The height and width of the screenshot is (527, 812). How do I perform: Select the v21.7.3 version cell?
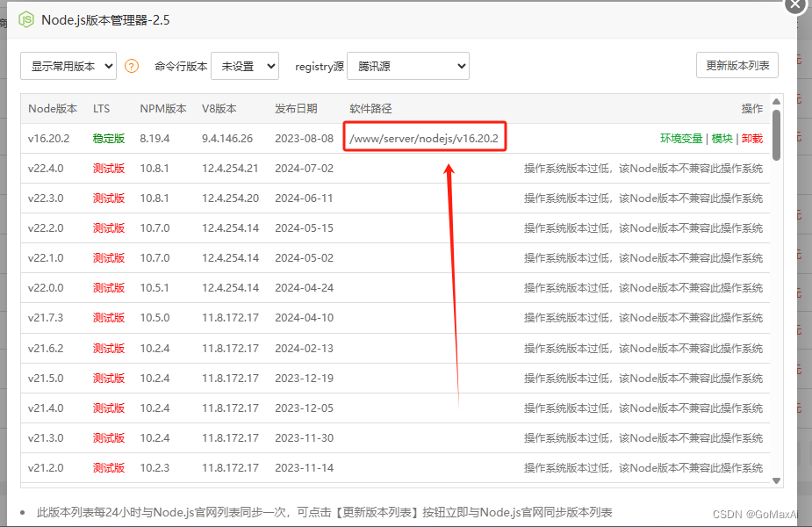tap(46, 318)
